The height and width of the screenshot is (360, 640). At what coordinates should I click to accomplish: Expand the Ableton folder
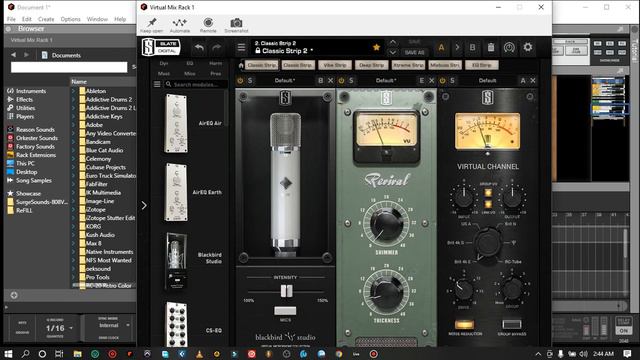click(73, 91)
